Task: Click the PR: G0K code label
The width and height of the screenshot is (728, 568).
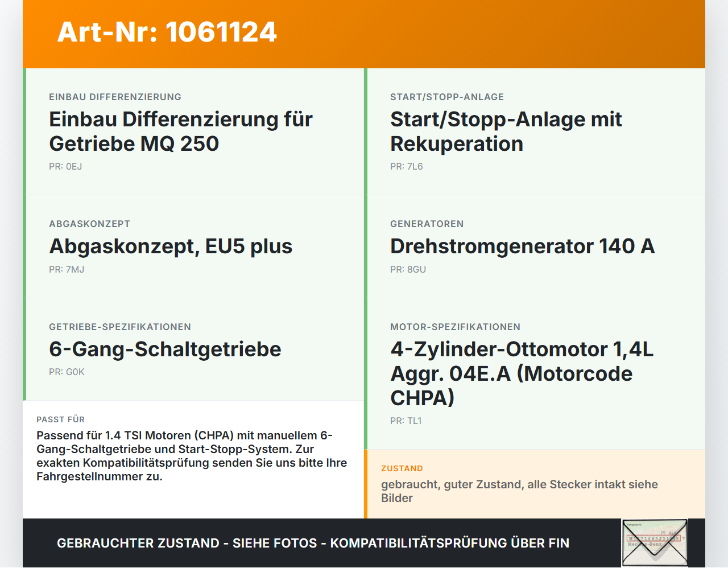Action: pyautogui.click(x=67, y=372)
